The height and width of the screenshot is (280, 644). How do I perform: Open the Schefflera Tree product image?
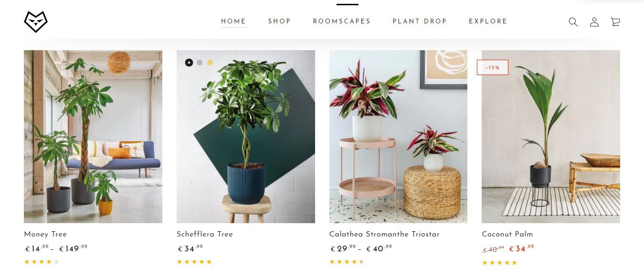[x=246, y=137]
